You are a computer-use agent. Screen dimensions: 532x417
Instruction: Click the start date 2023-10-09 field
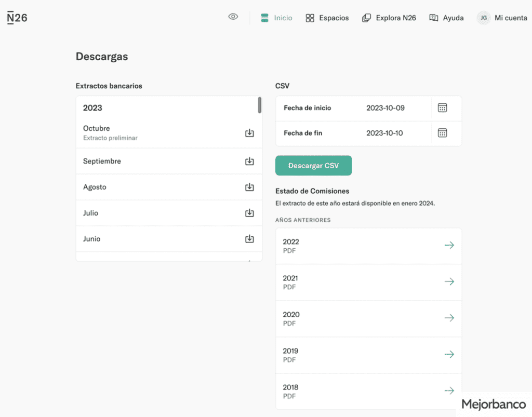(385, 108)
